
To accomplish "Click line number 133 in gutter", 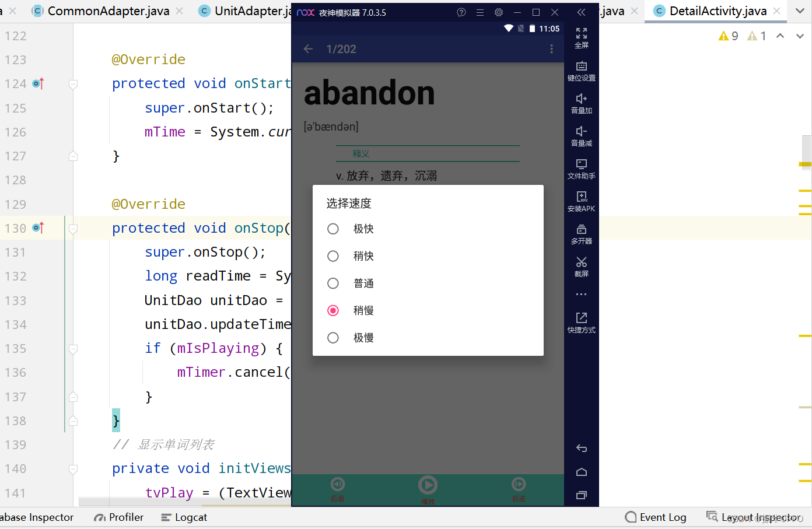I will [x=16, y=300].
